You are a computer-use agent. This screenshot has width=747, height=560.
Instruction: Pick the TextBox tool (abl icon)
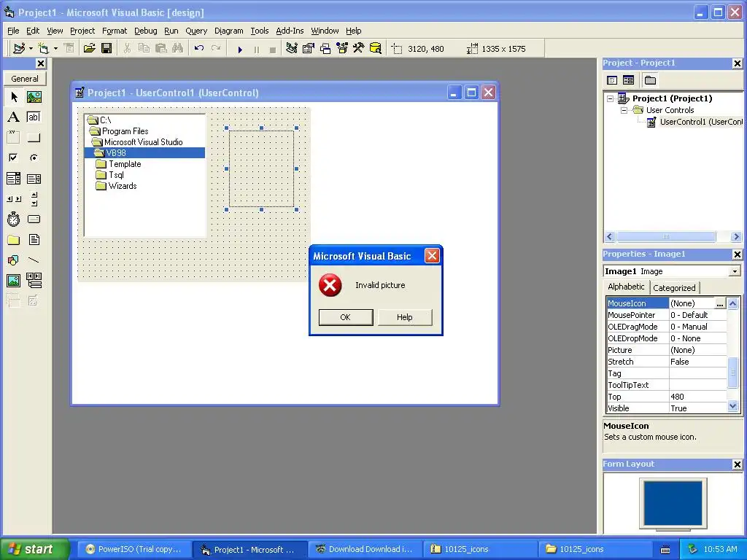coord(34,117)
